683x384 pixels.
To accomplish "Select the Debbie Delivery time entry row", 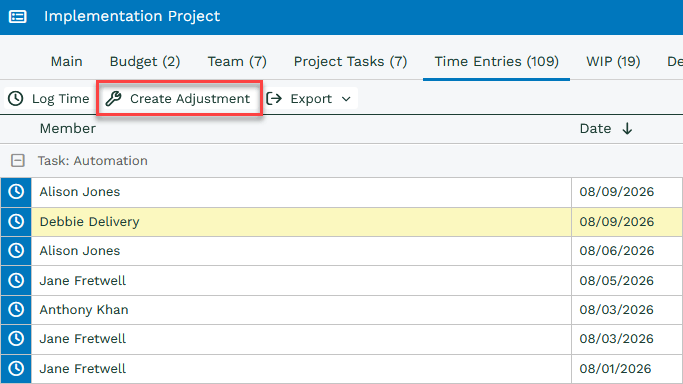I will tap(342, 222).
